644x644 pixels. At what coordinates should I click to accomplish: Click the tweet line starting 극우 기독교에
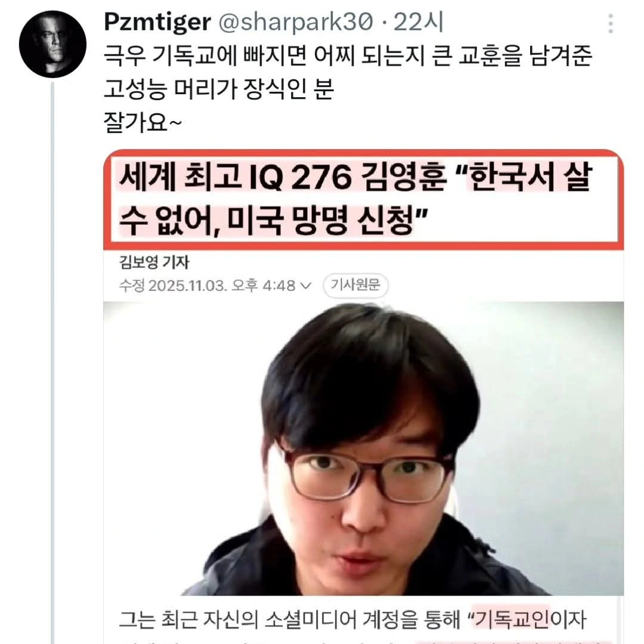(x=348, y=56)
